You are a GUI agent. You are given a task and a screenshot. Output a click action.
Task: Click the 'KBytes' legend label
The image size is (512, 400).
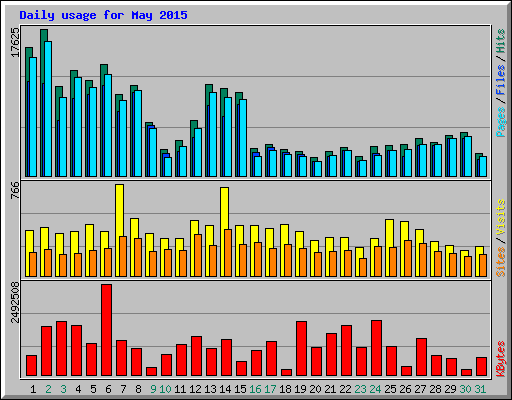tap(500, 359)
